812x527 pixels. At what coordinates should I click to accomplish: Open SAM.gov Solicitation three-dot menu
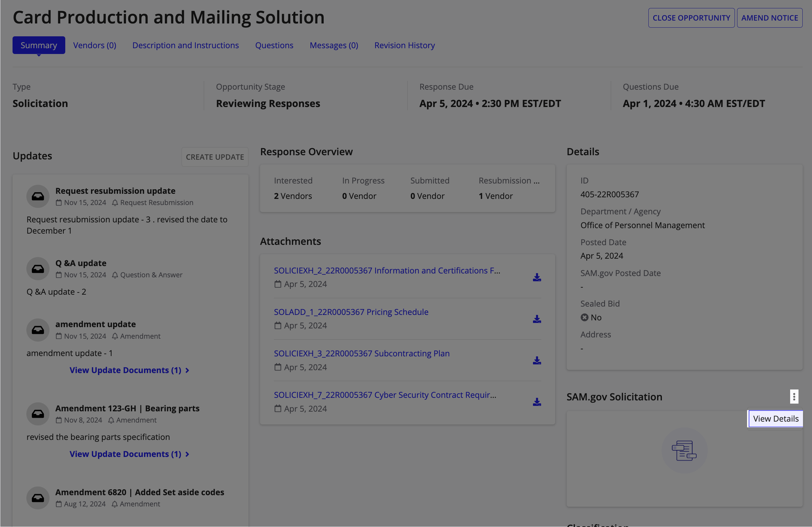pyautogui.click(x=794, y=397)
